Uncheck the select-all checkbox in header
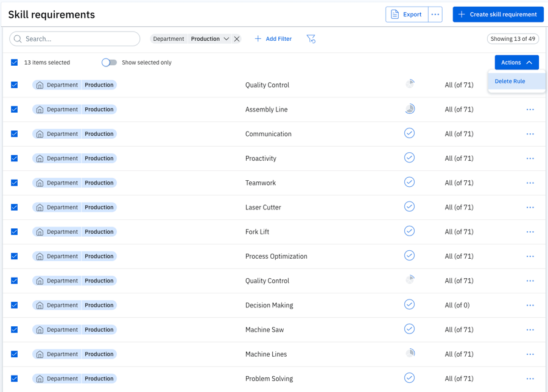Screen dimensions: 548x392 15,63
